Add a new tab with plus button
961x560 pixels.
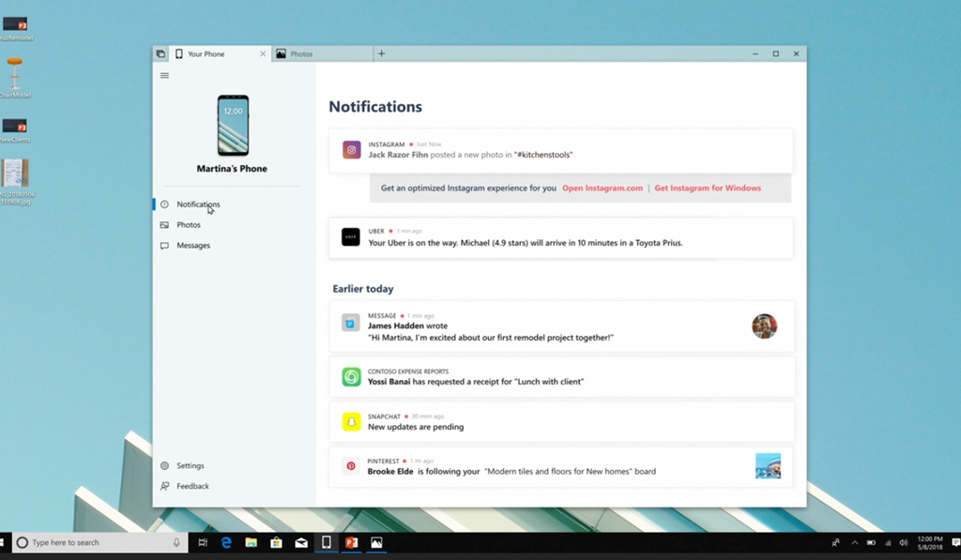point(381,54)
